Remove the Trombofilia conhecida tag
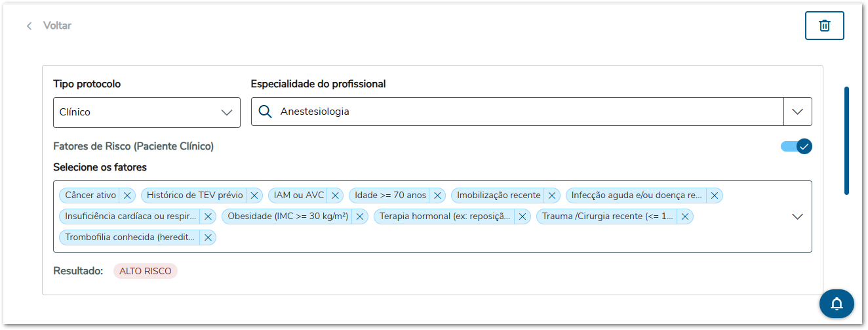 click(208, 237)
